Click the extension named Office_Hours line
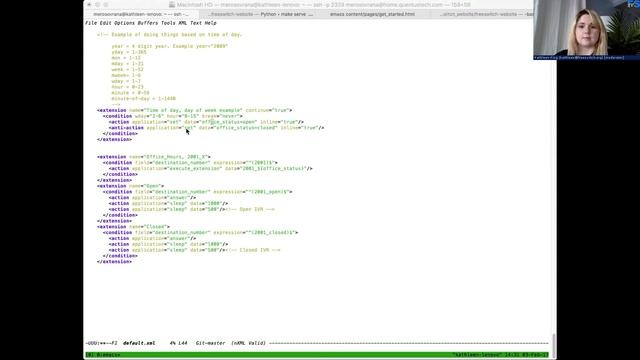Viewport: 640px width, 360px height. pos(153,157)
